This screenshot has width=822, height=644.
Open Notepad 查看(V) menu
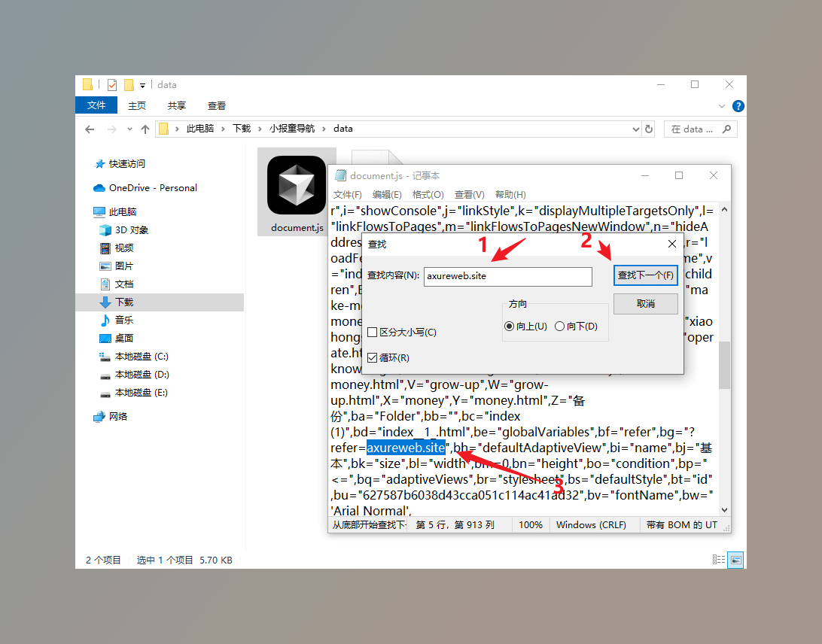pyautogui.click(x=469, y=194)
